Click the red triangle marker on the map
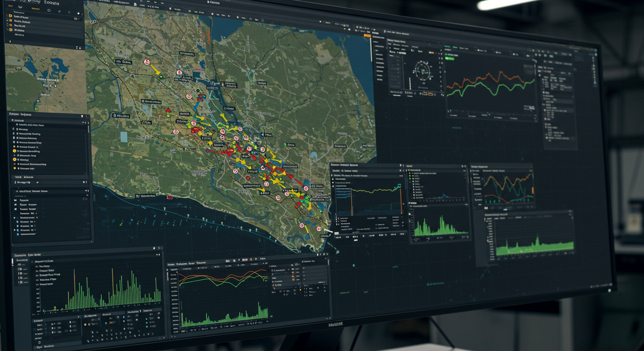The height and width of the screenshot is (351, 644). click(168, 110)
